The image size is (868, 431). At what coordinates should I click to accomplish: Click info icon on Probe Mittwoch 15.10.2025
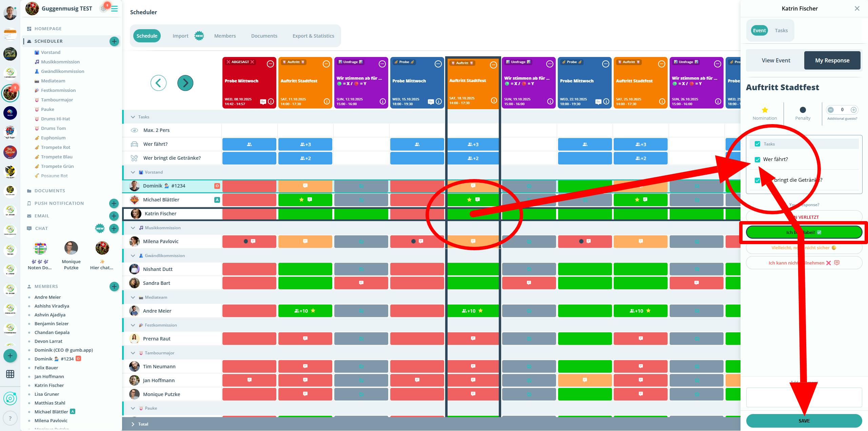439,101
